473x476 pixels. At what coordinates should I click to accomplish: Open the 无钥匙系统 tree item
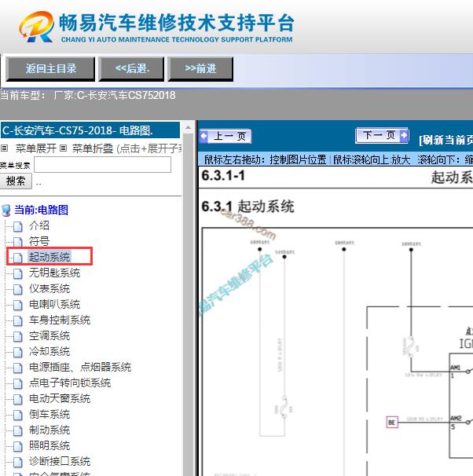click(x=54, y=273)
